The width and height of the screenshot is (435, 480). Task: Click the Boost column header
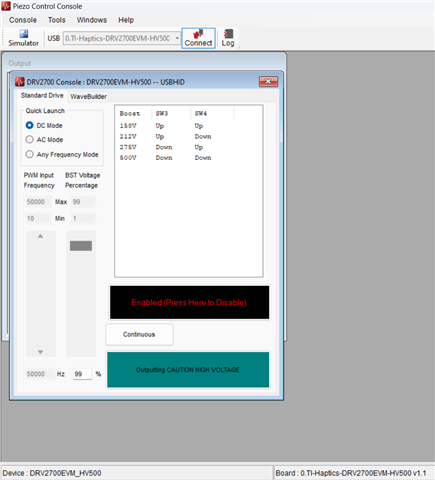[x=134, y=114]
